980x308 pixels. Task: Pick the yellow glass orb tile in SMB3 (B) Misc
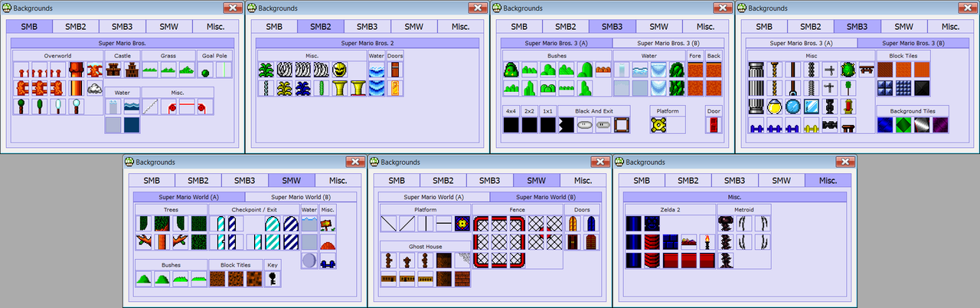[775, 106]
